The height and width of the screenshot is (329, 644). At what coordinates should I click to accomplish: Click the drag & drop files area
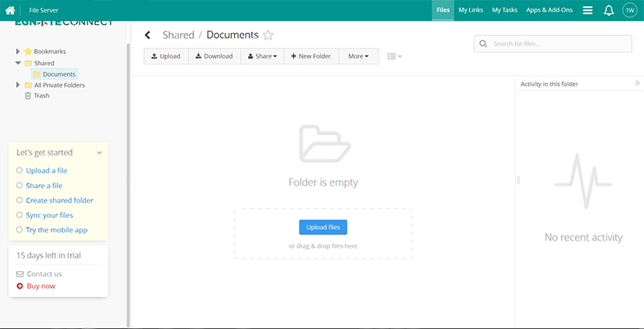click(323, 234)
